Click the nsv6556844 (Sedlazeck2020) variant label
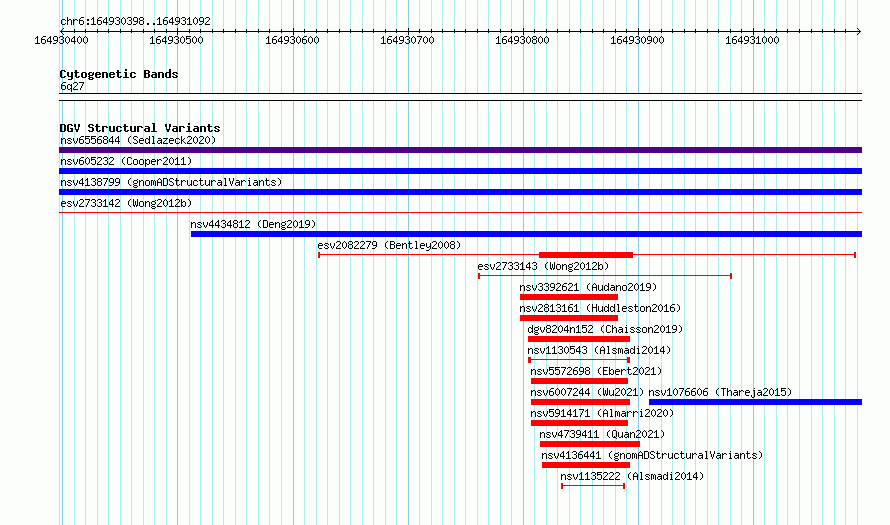The width and height of the screenshot is (890, 525). (x=138, y=140)
